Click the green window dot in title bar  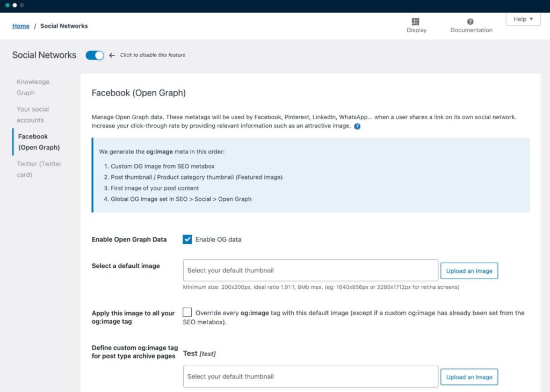pos(7,5)
